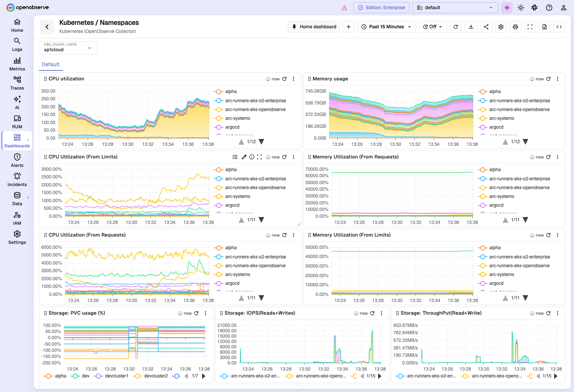The image size is (574, 392).
Task: Open RUM in the sidebar
Action: (x=17, y=122)
